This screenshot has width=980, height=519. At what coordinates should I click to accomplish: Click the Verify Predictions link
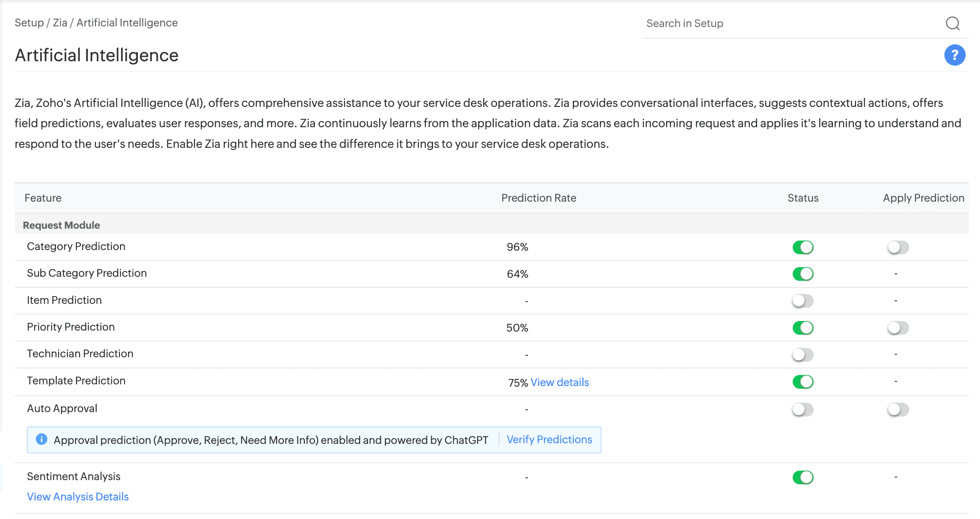[549, 439]
